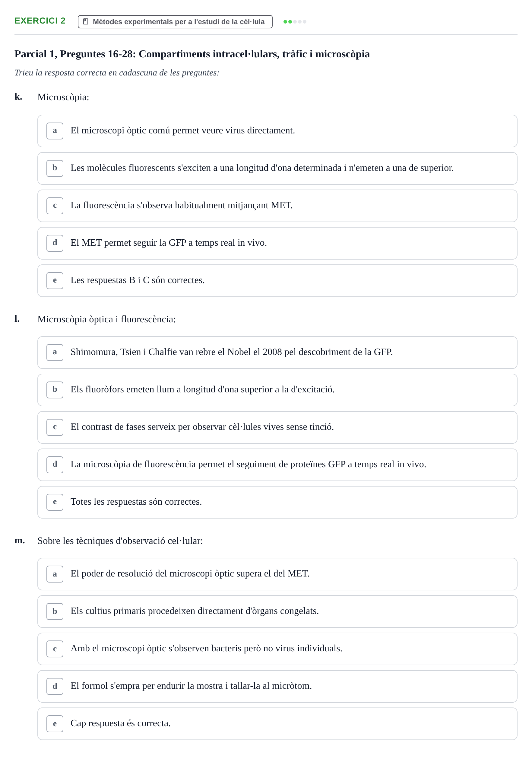Open the Mètodes experimentals topic tag

click(x=175, y=21)
